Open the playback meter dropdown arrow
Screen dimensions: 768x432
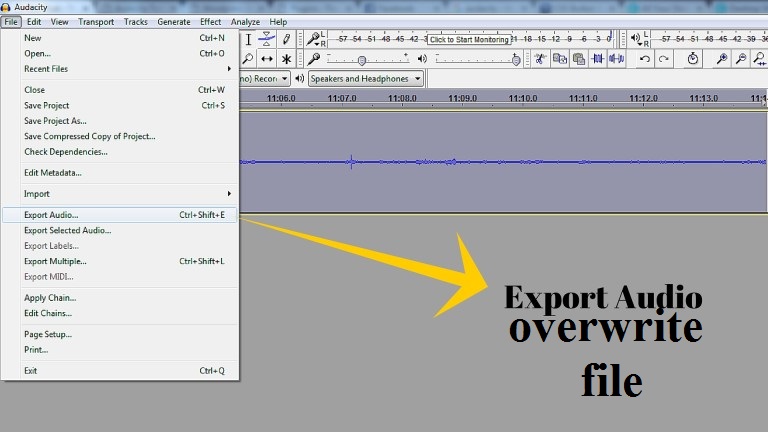pos(640,45)
